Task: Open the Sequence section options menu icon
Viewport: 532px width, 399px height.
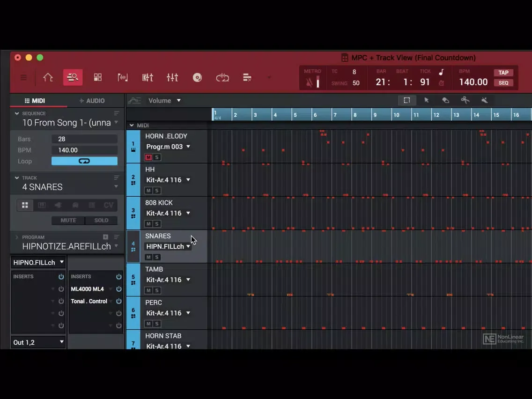Action: tap(117, 113)
